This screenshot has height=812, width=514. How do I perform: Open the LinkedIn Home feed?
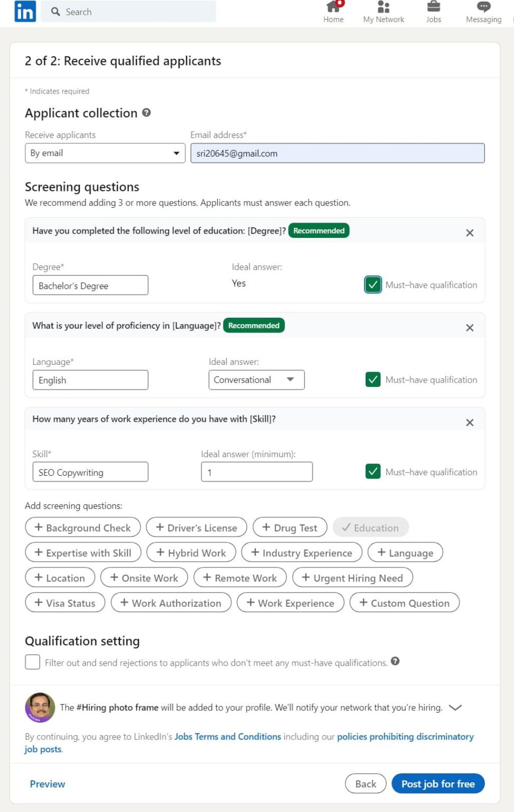click(333, 11)
